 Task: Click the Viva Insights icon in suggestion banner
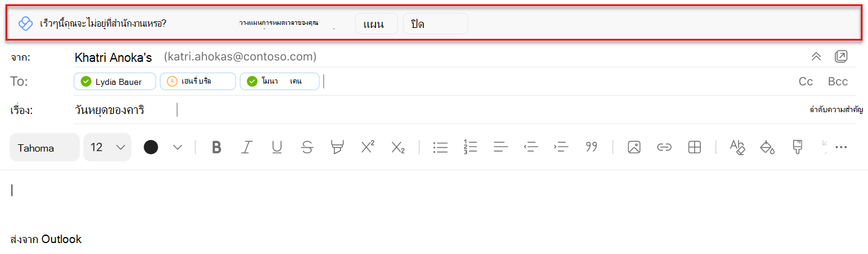tap(25, 24)
